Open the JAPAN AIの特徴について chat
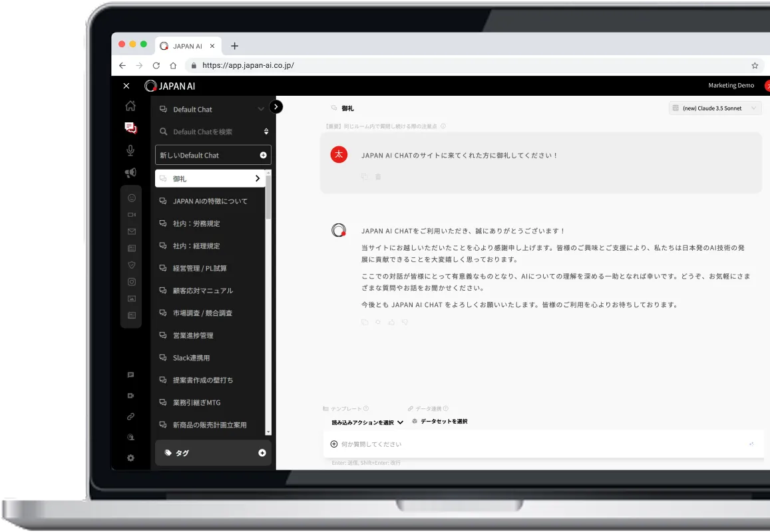 [x=210, y=201]
